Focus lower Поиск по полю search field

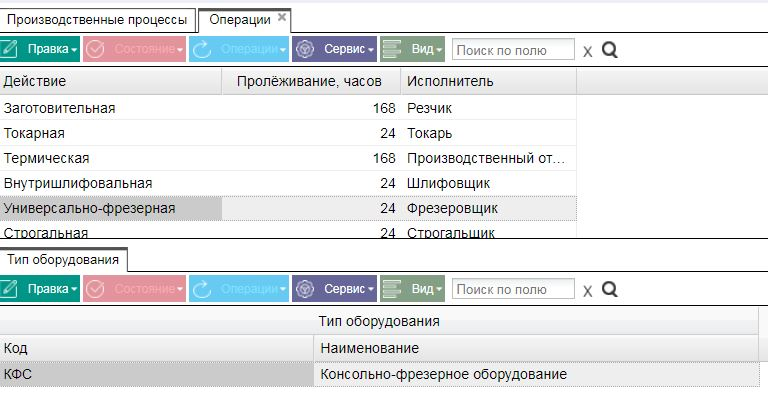tap(513, 289)
